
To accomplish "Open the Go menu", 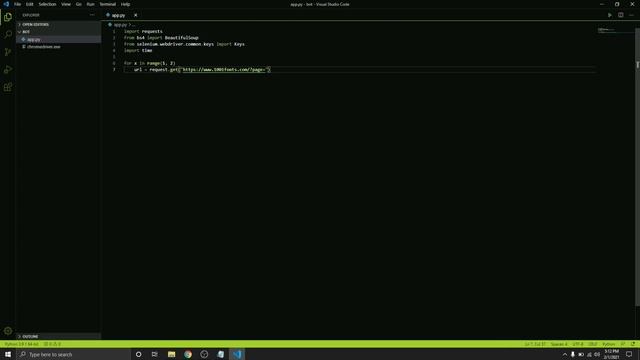I will coord(79,4).
